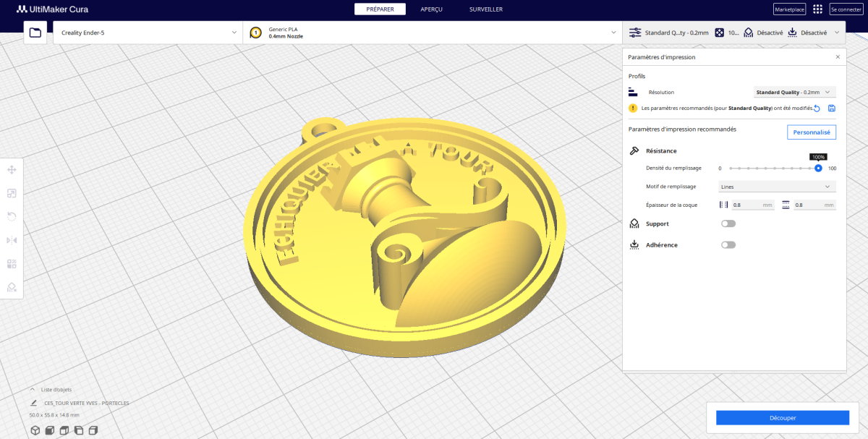Select the Mirror tool in left toolbar
The height and width of the screenshot is (439, 868).
click(12, 240)
